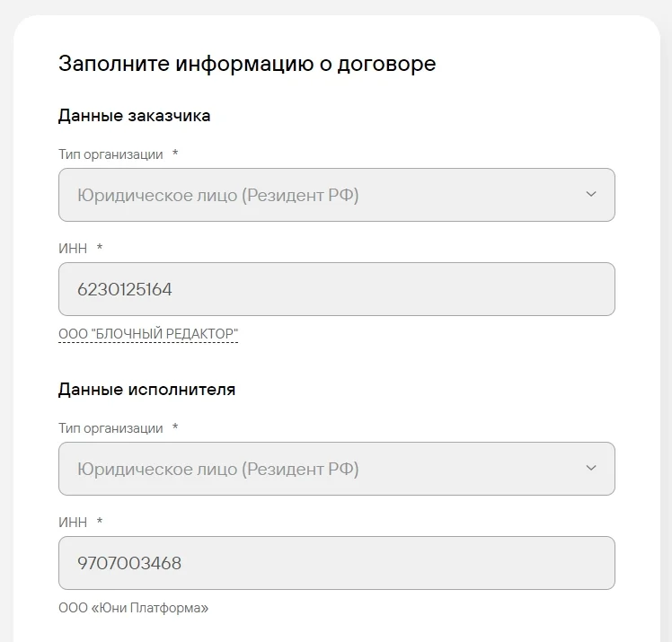This screenshot has width=672, height=642.
Task: Click the ИНН label above 6230125164
Action: tap(73, 249)
